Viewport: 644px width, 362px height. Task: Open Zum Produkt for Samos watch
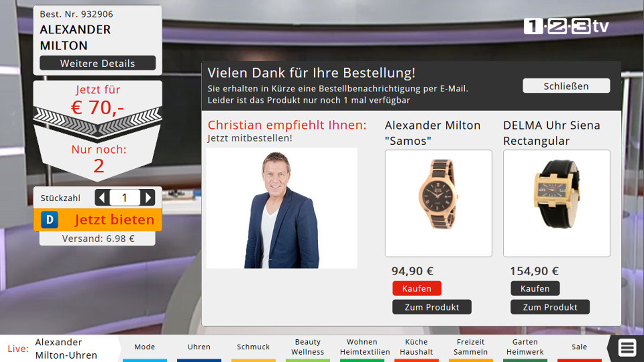432,307
